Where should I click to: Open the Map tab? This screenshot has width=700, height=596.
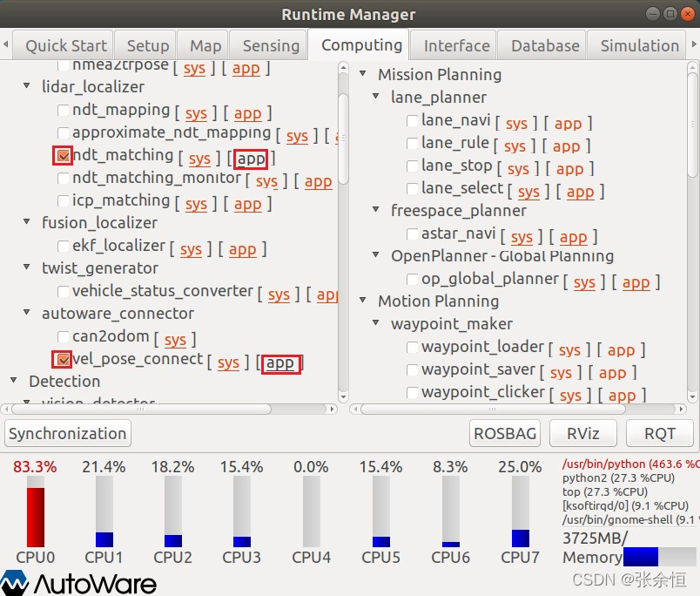[203, 45]
